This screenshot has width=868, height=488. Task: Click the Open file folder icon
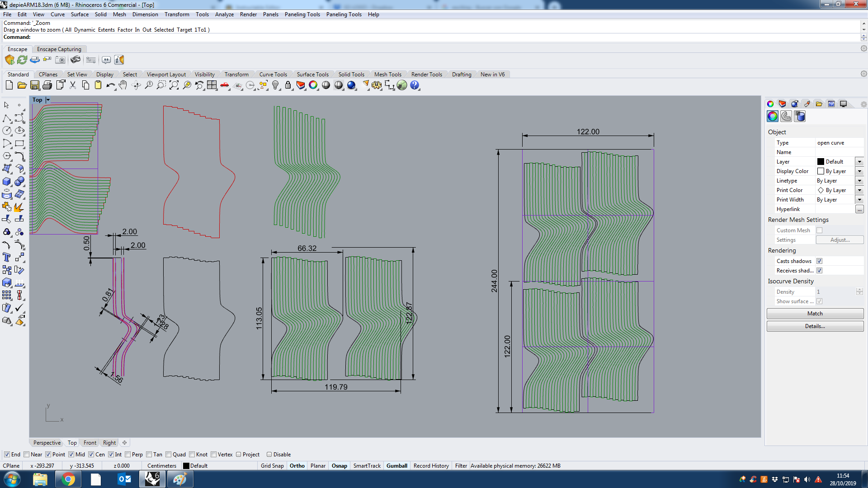pos(22,85)
